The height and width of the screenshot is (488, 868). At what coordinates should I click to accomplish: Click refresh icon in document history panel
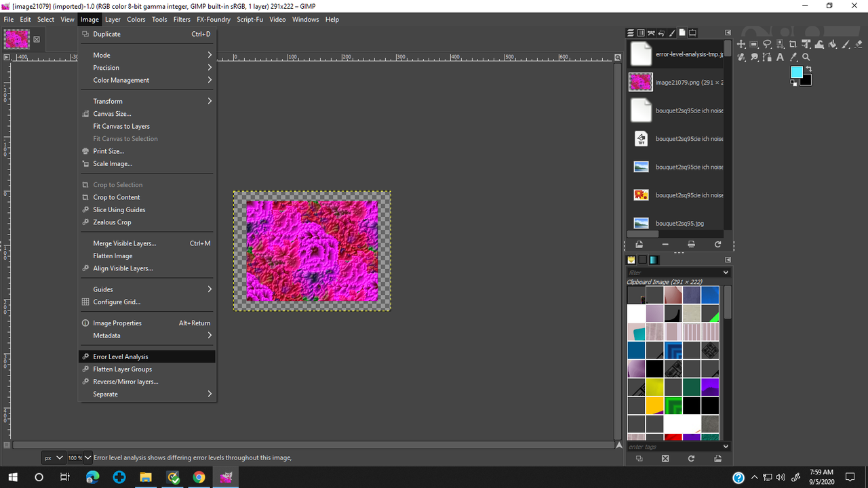[x=717, y=244]
